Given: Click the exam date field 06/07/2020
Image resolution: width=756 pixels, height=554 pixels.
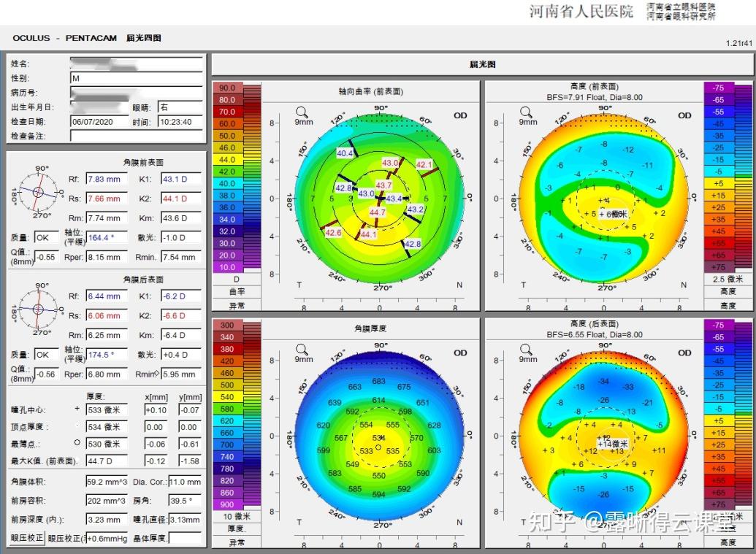Looking at the screenshot, I should tap(99, 122).
